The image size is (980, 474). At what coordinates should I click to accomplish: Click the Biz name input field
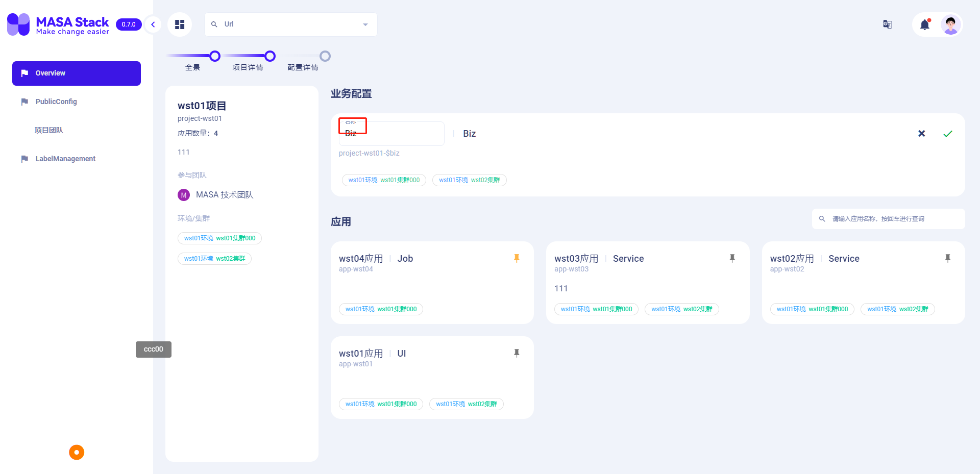click(x=391, y=134)
